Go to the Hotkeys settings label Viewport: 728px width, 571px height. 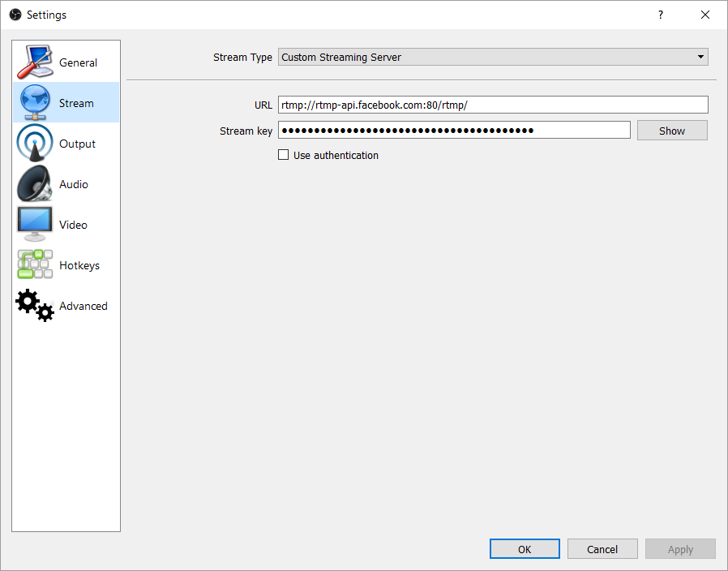pyautogui.click(x=79, y=265)
